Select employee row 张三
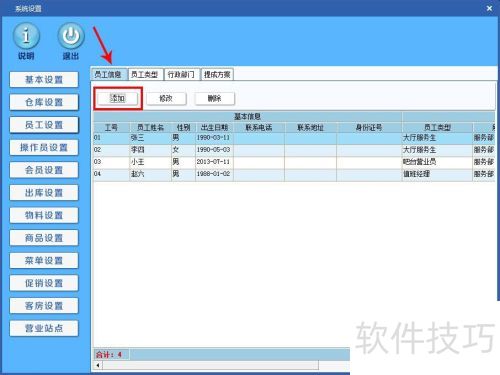500x375 pixels. (x=294, y=138)
